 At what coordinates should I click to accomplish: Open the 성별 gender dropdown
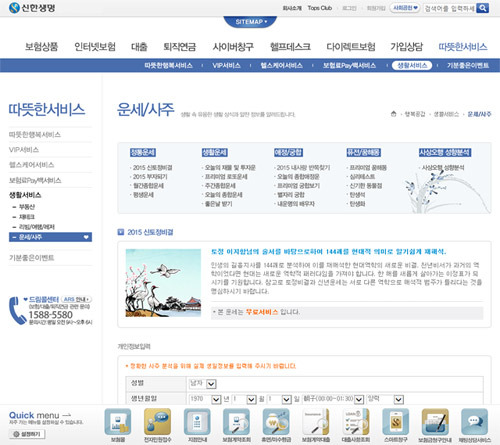click(203, 384)
